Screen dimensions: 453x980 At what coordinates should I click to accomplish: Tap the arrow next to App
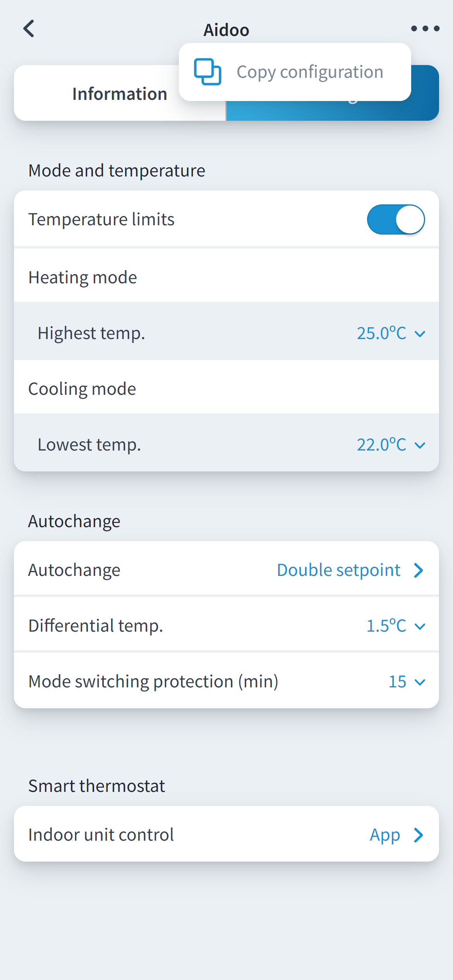(419, 835)
